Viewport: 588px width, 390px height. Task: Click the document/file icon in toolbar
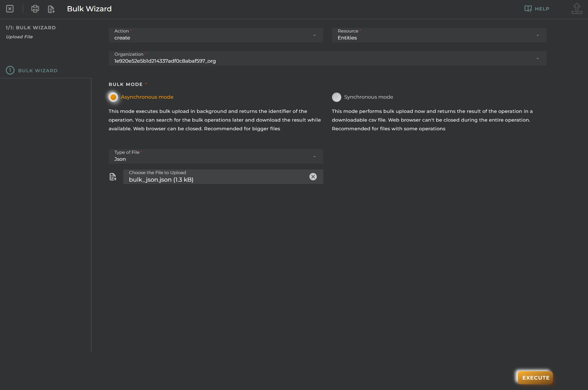(x=52, y=9)
